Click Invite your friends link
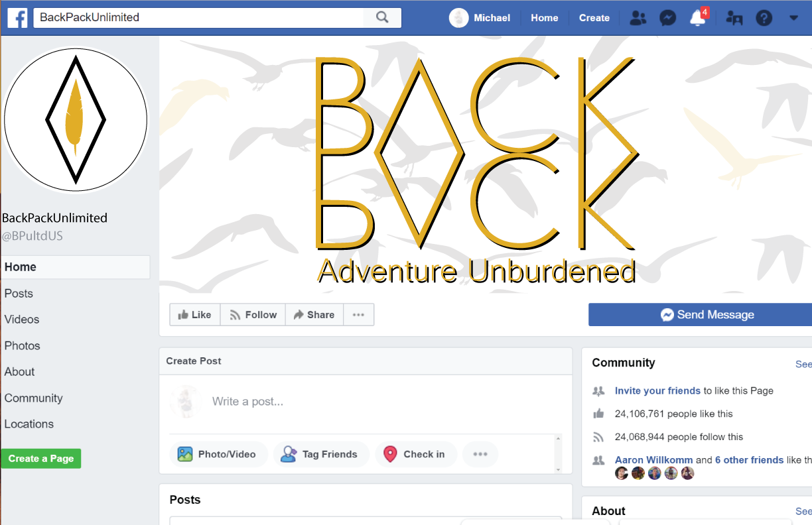This screenshot has width=812, height=525. coord(657,390)
